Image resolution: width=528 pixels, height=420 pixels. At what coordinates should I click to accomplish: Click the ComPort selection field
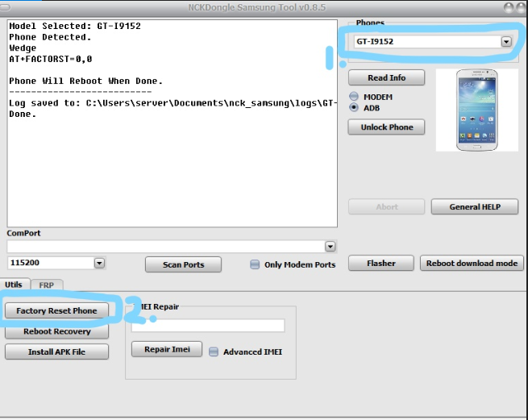pyautogui.click(x=172, y=247)
